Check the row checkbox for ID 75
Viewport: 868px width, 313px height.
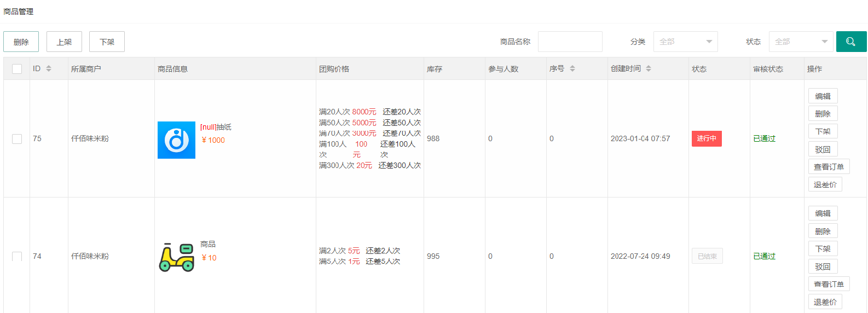coord(17,139)
